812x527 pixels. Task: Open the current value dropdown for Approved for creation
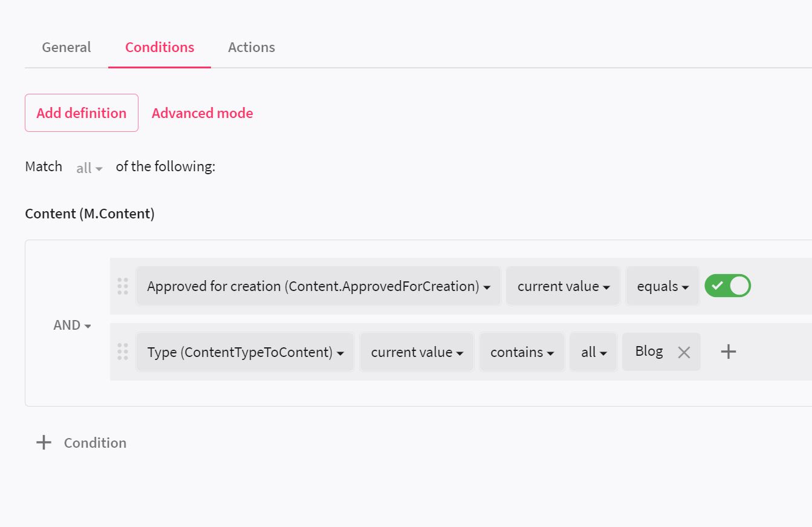(x=562, y=286)
